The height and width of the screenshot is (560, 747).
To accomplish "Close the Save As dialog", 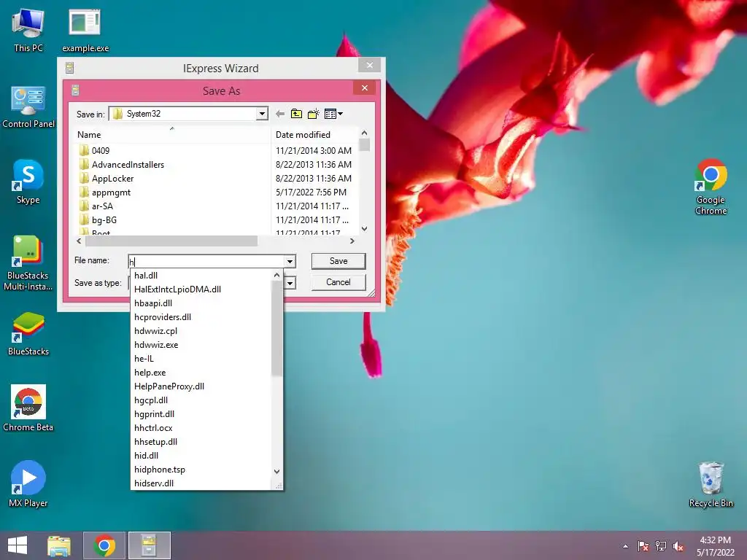I will 365,87.
